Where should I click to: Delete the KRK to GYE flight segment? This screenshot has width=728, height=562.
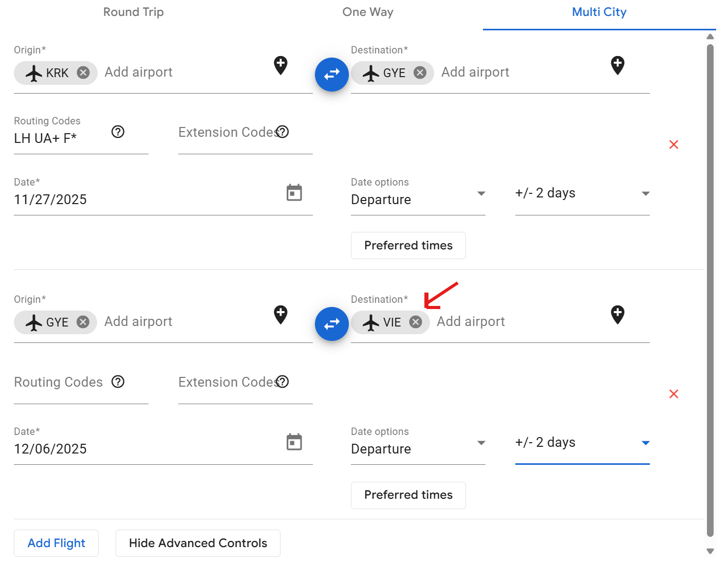click(674, 144)
